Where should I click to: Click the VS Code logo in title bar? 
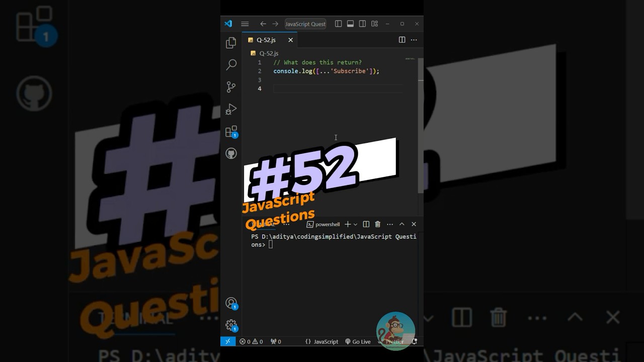click(x=228, y=24)
